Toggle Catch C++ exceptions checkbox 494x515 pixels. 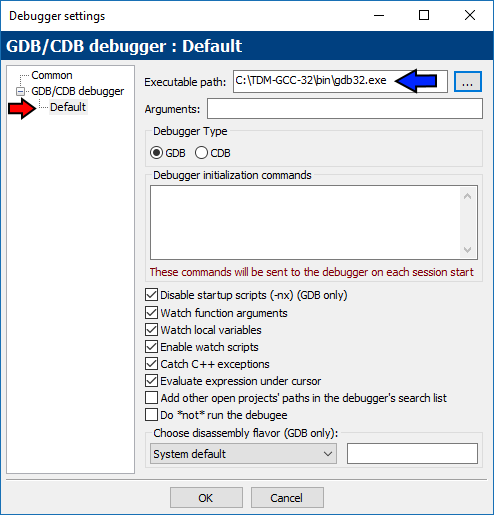pos(151,364)
